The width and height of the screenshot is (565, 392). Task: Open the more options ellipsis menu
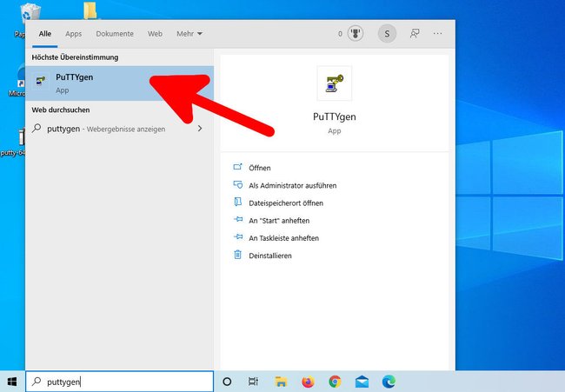(437, 34)
